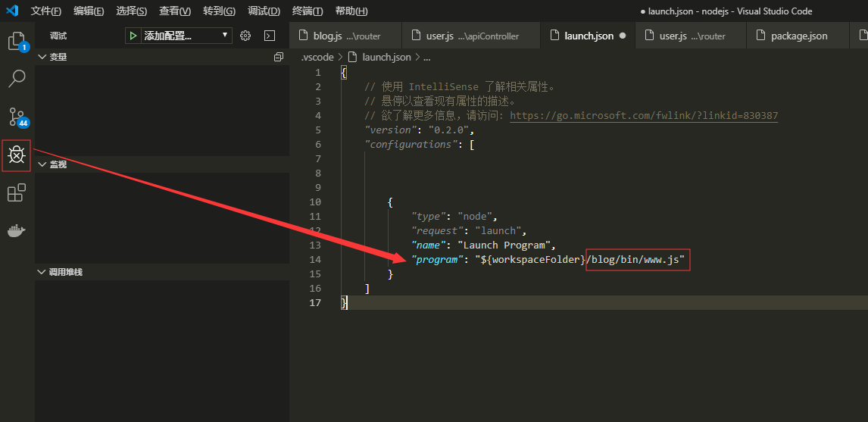The image size is (868, 422).
Task: Click line number 10 in gutter
Action: point(316,202)
